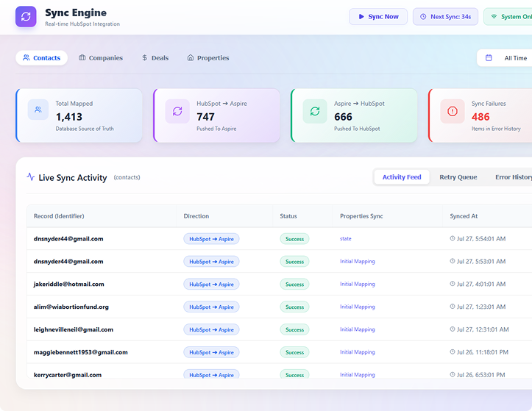The image size is (532, 411).
Task: Click the clock icon beside Jul 27, 4:01:01 AM
Action: pyautogui.click(x=453, y=284)
